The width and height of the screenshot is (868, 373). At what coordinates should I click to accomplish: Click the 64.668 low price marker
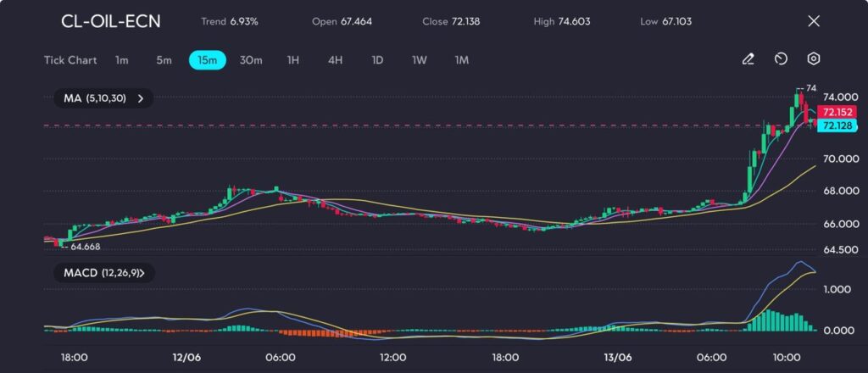(x=86, y=247)
